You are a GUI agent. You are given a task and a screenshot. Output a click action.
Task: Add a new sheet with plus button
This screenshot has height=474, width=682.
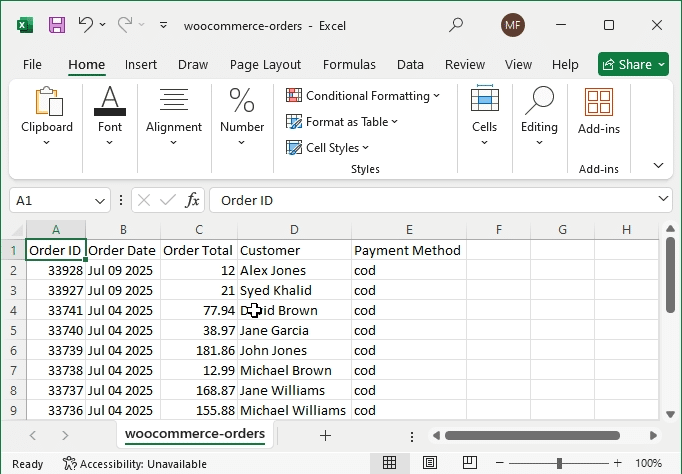click(x=325, y=435)
